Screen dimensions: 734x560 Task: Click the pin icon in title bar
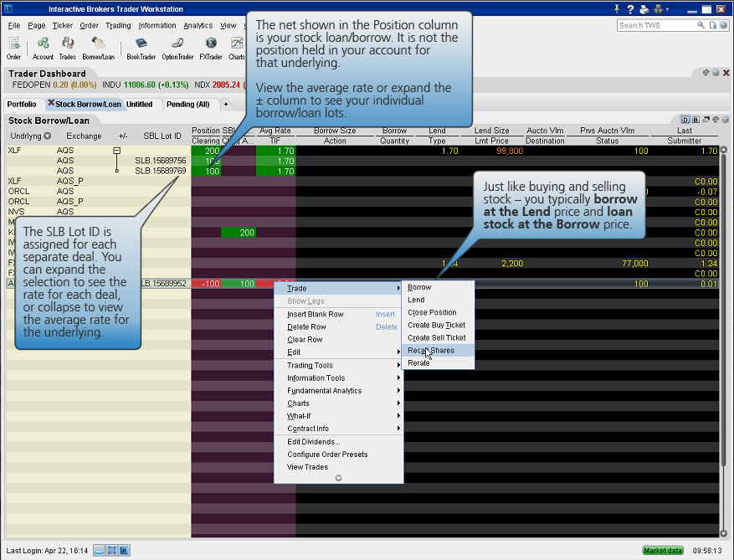pyautogui.click(x=617, y=9)
